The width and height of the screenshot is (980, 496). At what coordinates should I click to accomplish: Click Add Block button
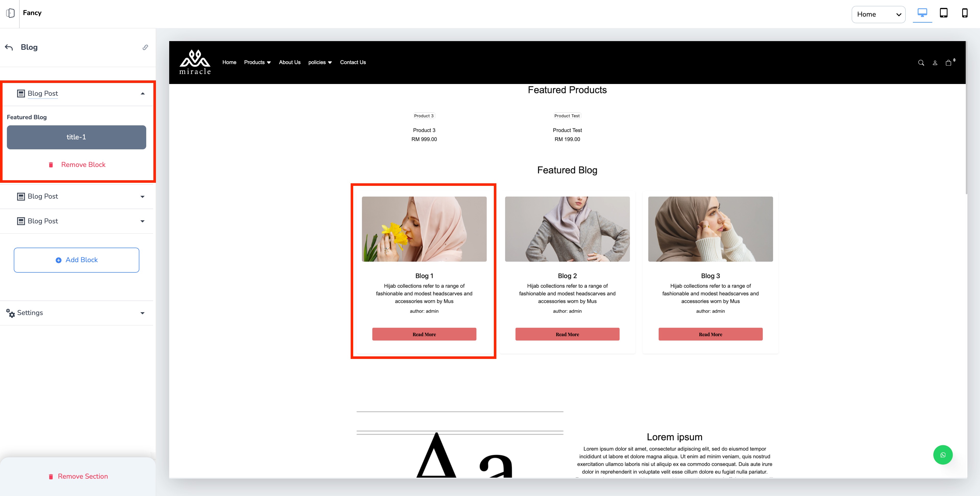(x=77, y=260)
